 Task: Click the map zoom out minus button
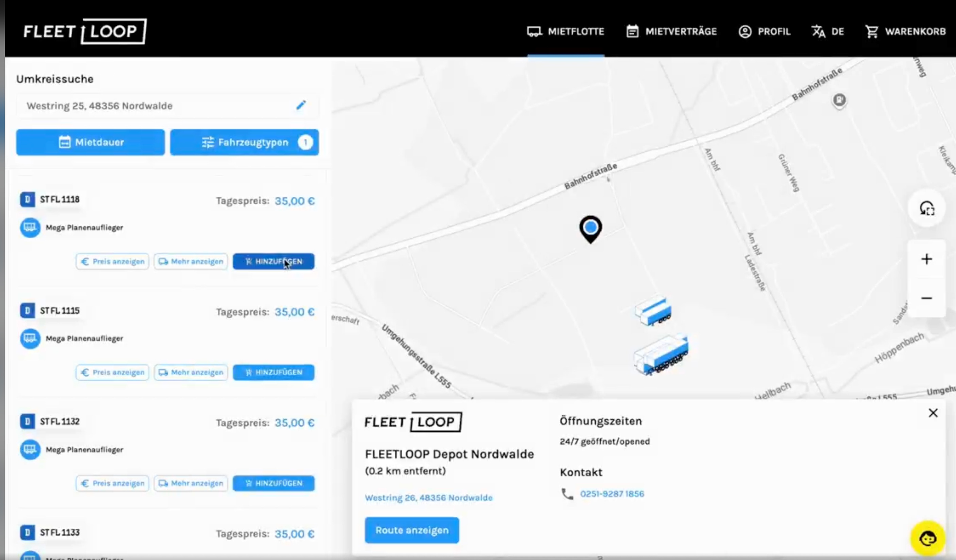[x=926, y=298]
